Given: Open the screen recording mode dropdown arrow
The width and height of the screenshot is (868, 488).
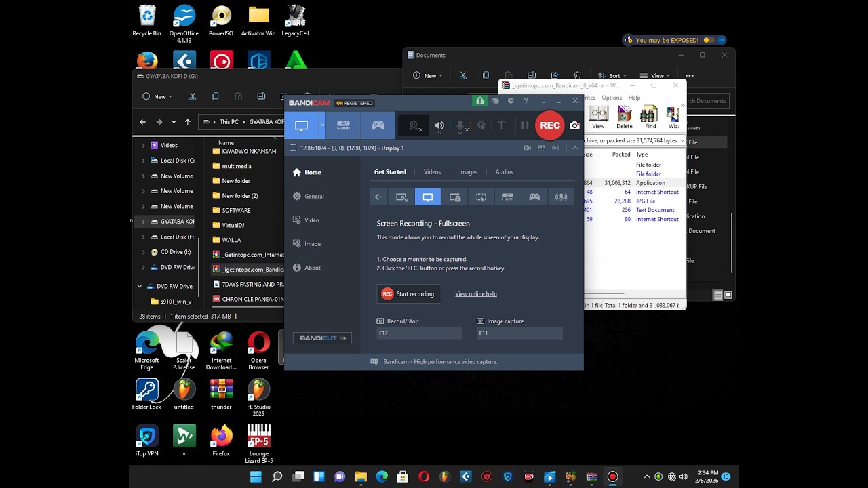Looking at the screenshot, I should [x=322, y=125].
